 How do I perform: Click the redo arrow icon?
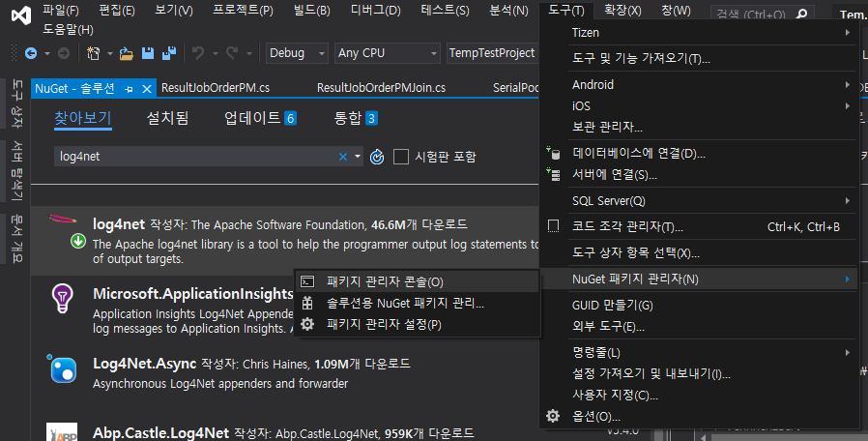pyautogui.click(x=232, y=53)
